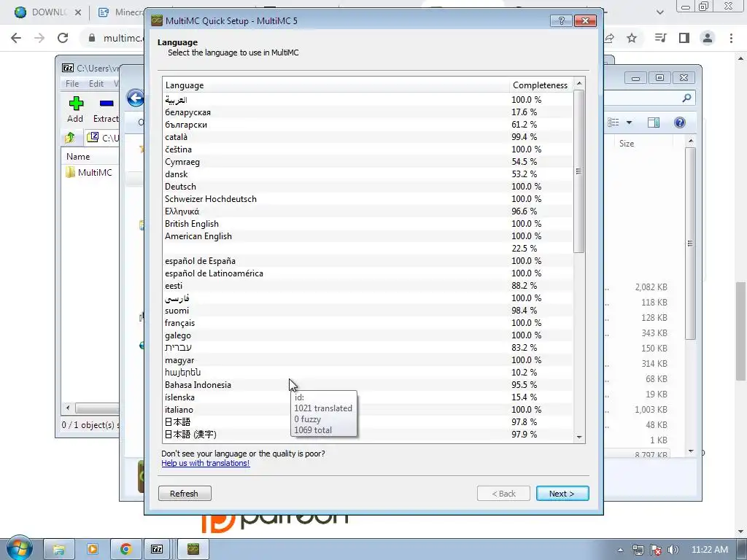Open Chrome's reading list icon
The width and height of the screenshot is (747, 560).
click(x=660, y=38)
